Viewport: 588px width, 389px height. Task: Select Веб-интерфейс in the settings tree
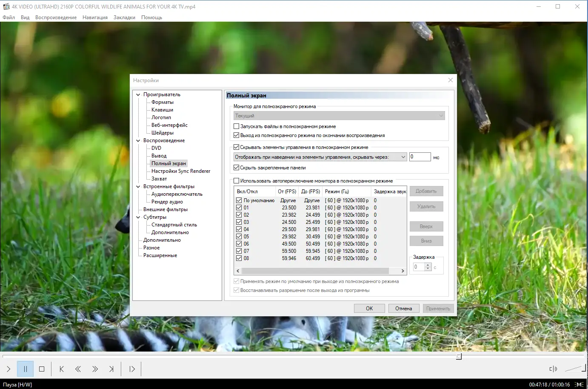[169, 125]
